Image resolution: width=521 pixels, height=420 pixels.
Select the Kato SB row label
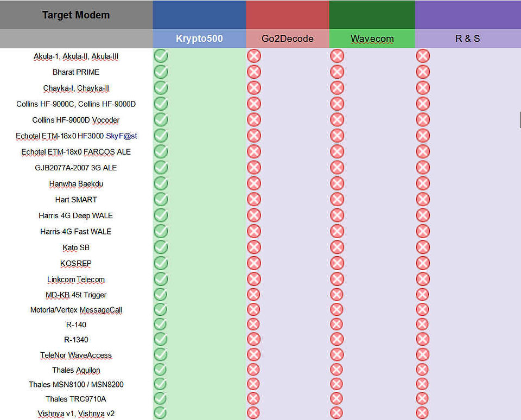(76, 247)
